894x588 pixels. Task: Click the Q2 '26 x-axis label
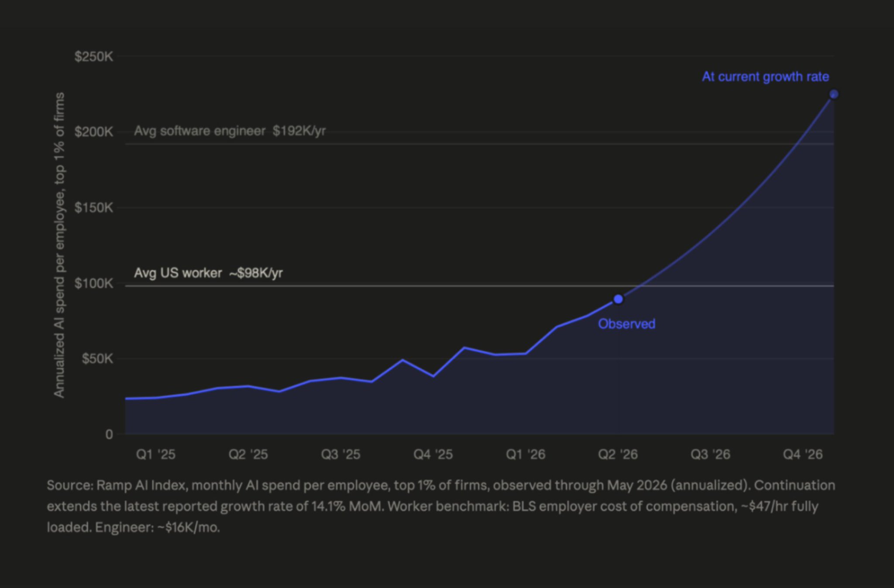point(618,454)
